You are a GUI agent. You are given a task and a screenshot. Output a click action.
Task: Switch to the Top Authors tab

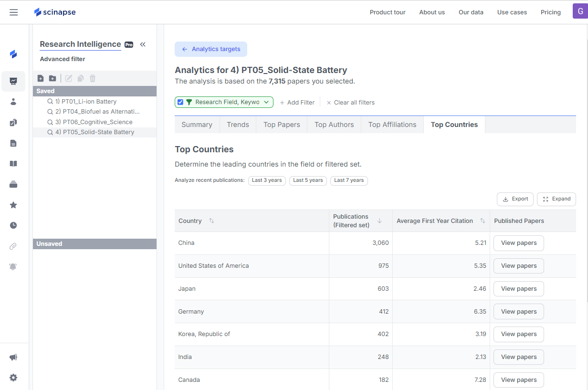[x=334, y=125]
